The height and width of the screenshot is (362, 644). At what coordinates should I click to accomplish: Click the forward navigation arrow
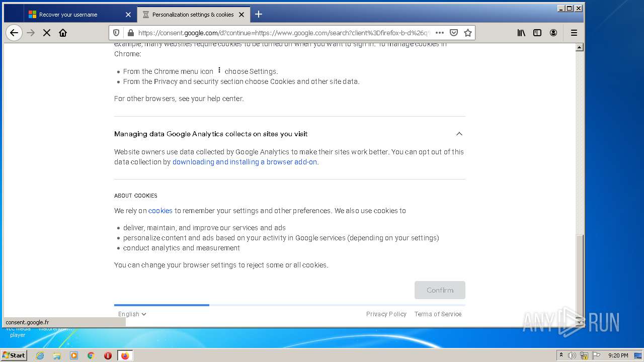tap(31, 33)
